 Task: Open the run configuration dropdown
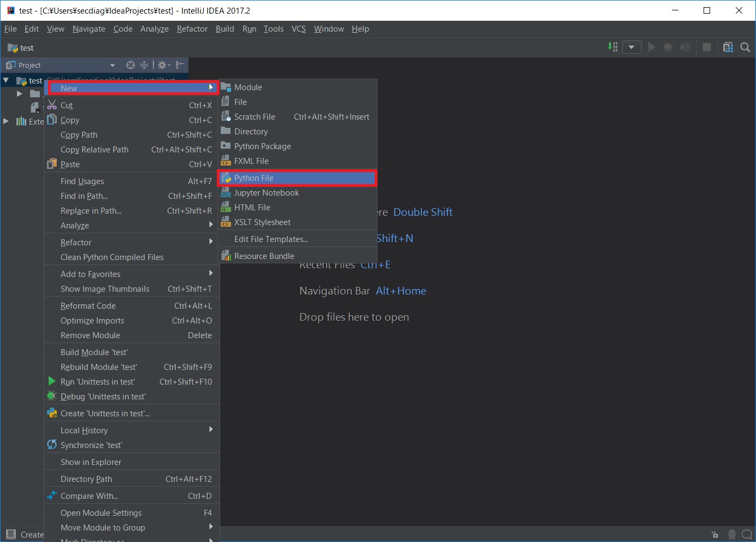tap(631, 48)
